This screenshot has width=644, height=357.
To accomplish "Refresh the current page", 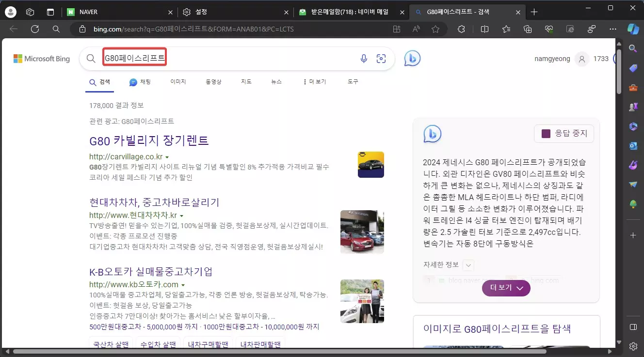I will point(34,29).
